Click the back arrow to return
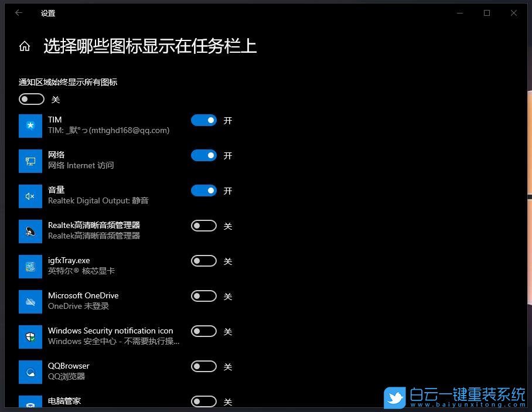Viewport: 532px width, 412px height. pyautogui.click(x=18, y=13)
